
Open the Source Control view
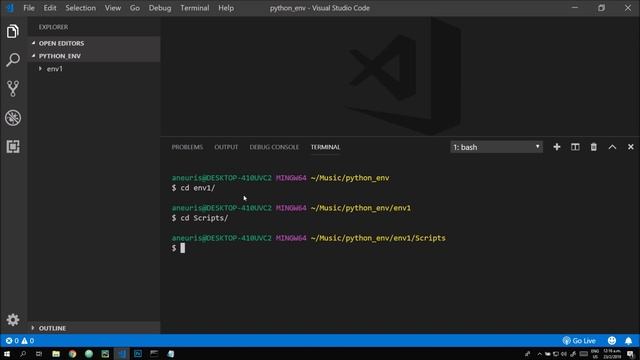pos(13,89)
